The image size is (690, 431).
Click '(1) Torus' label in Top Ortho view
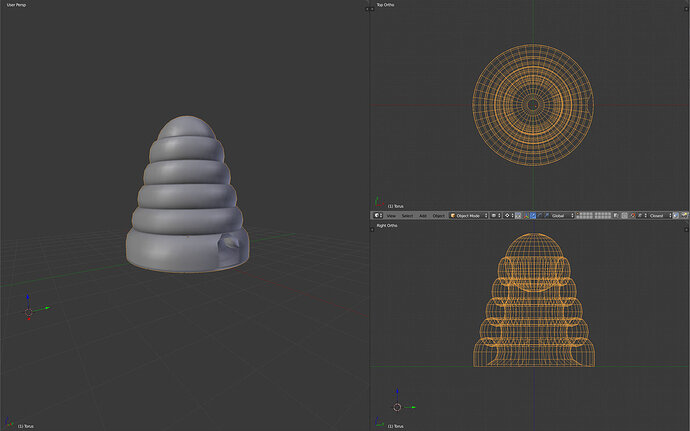[x=396, y=206]
